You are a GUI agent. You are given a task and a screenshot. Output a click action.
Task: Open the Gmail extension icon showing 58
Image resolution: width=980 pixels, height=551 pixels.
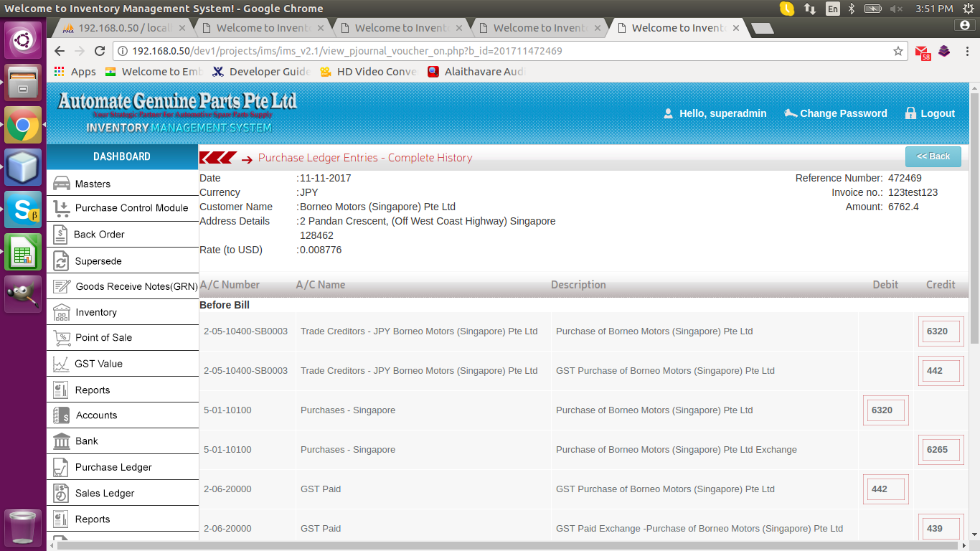pyautogui.click(x=922, y=52)
